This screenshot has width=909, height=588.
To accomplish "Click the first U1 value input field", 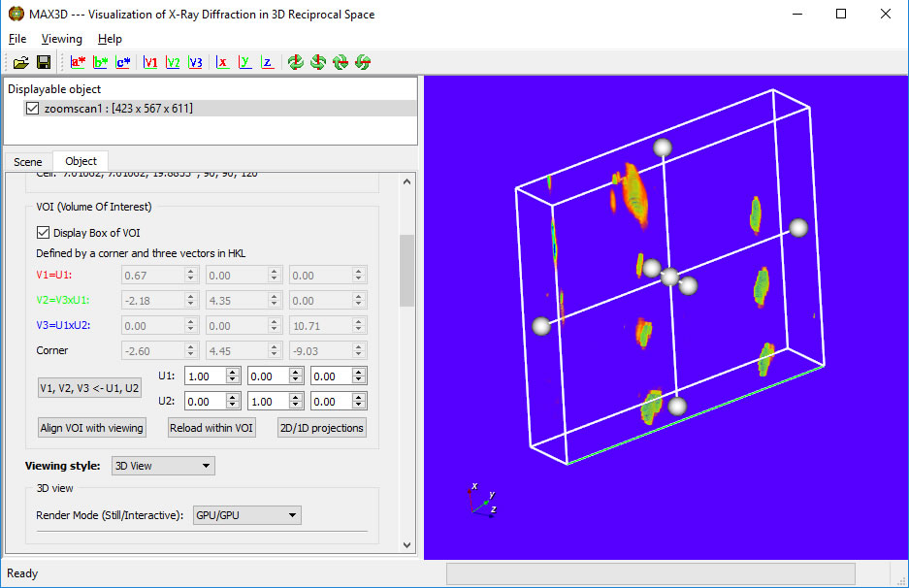I will [206, 376].
